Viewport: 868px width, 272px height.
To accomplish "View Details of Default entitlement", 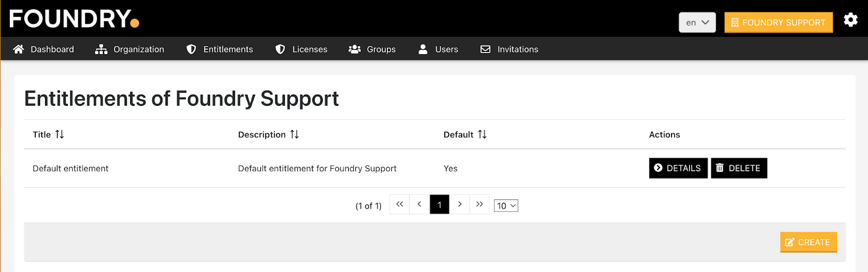I will [x=678, y=168].
